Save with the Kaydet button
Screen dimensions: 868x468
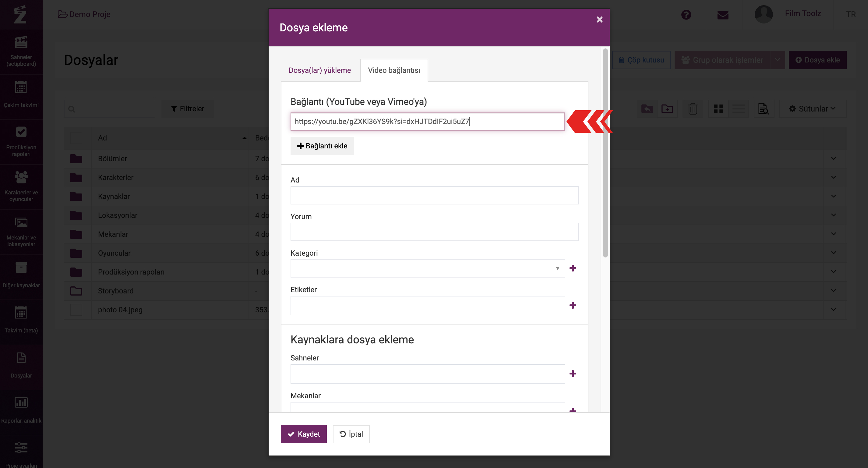point(304,434)
